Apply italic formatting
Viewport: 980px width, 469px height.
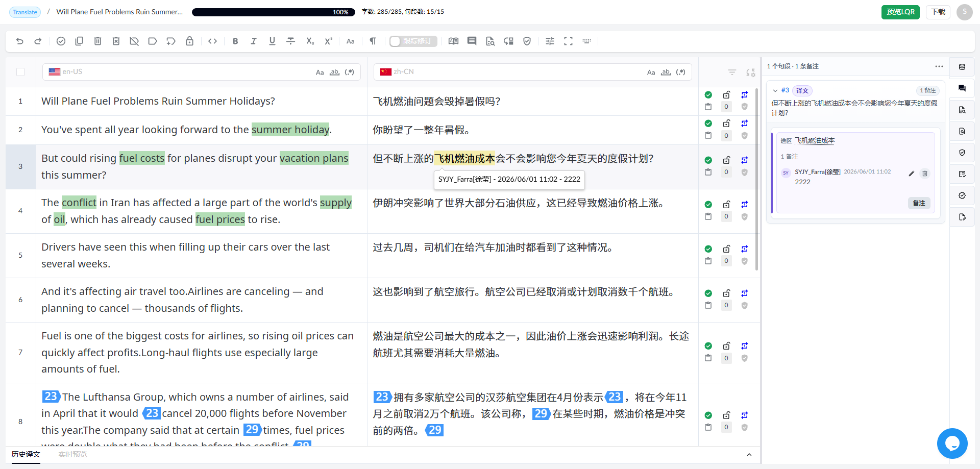tap(254, 41)
